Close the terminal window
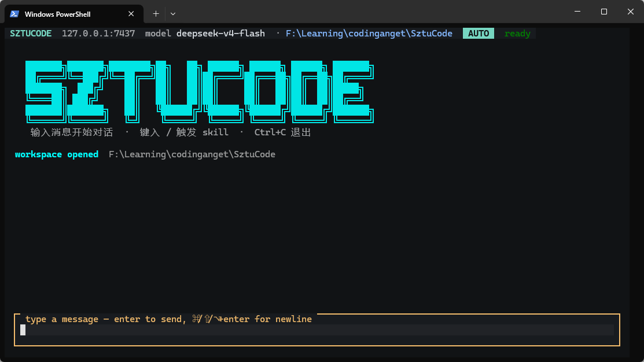The height and width of the screenshot is (362, 644). [631, 12]
